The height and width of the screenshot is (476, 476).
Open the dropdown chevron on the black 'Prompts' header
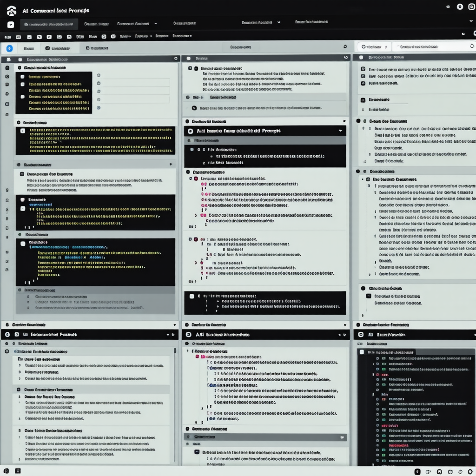coord(340,131)
